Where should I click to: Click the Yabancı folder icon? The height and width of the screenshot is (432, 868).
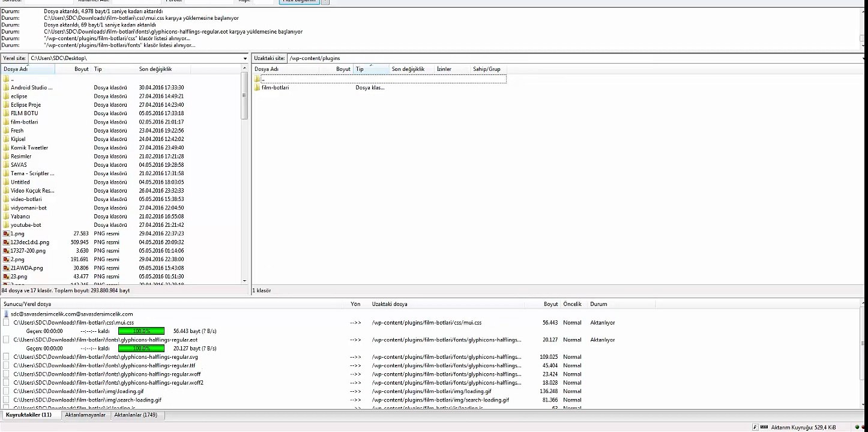[x=6, y=217]
